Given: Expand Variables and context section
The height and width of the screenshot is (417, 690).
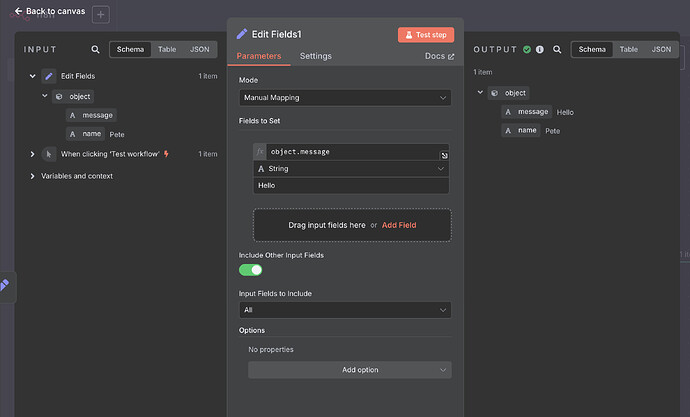Looking at the screenshot, I should pyautogui.click(x=32, y=176).
